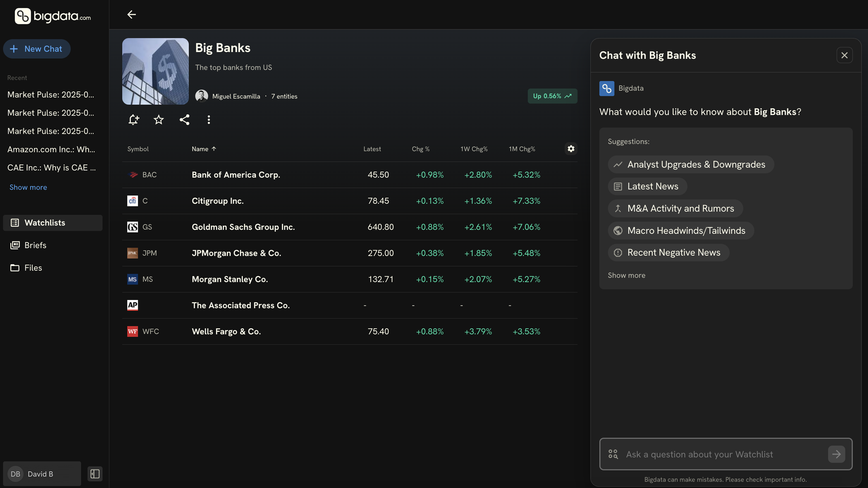Click the DB user avatar
The height and width of the screenshot is (488, 868).
click(x=15, y=474)
